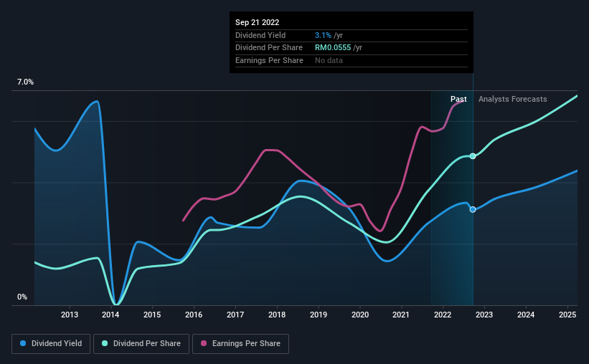Viewport: 589px width, 364px height.
Task: Select the 2014 x-axis label
Action: point(110,315)
